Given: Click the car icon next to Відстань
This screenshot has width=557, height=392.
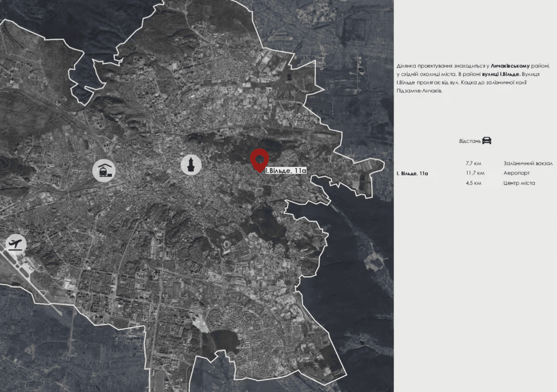Looking at the screenshot, I should (x=486, y=140).
